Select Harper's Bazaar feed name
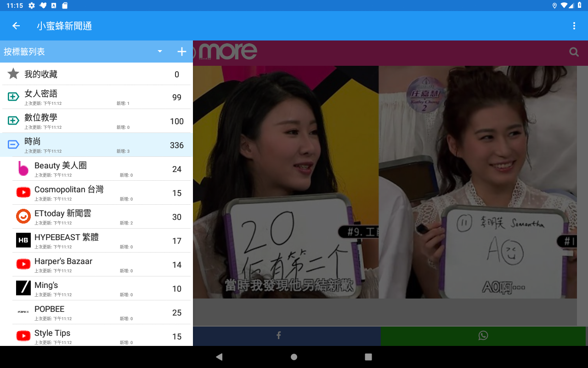The image size is (588, 368). [63, 261]
